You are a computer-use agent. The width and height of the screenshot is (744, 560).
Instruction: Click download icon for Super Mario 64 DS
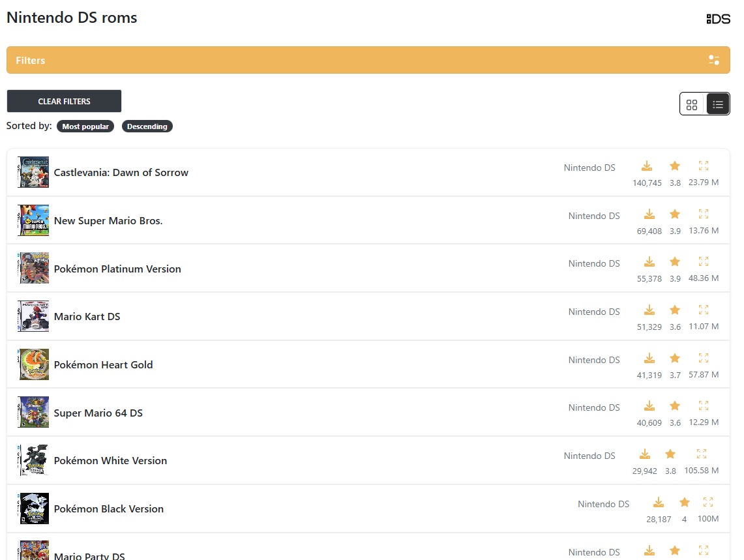point(649,406)
